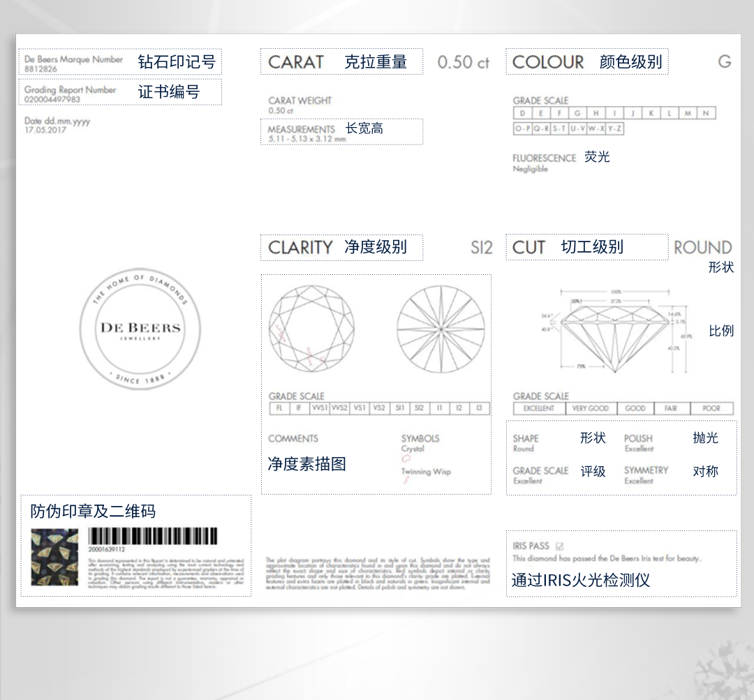Screen dimensions: 754x700
Task: Click the 净度素描图 annotation
Action: tap(306, 464)
